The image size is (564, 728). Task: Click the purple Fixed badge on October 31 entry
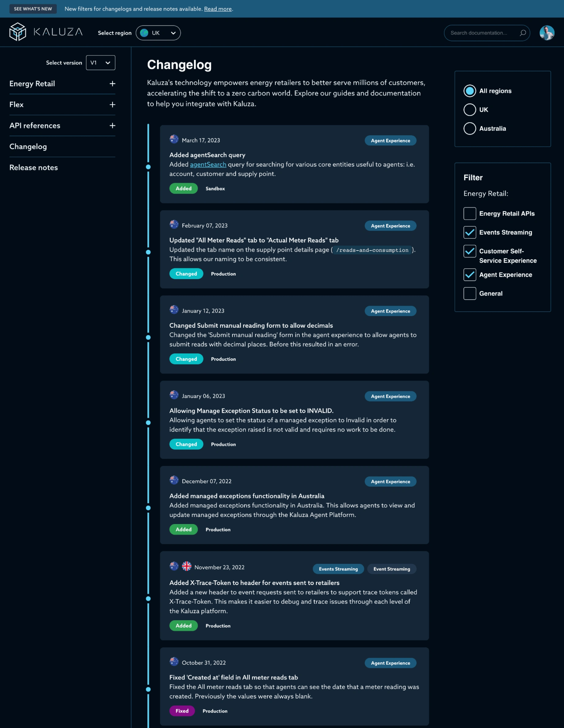182,711
